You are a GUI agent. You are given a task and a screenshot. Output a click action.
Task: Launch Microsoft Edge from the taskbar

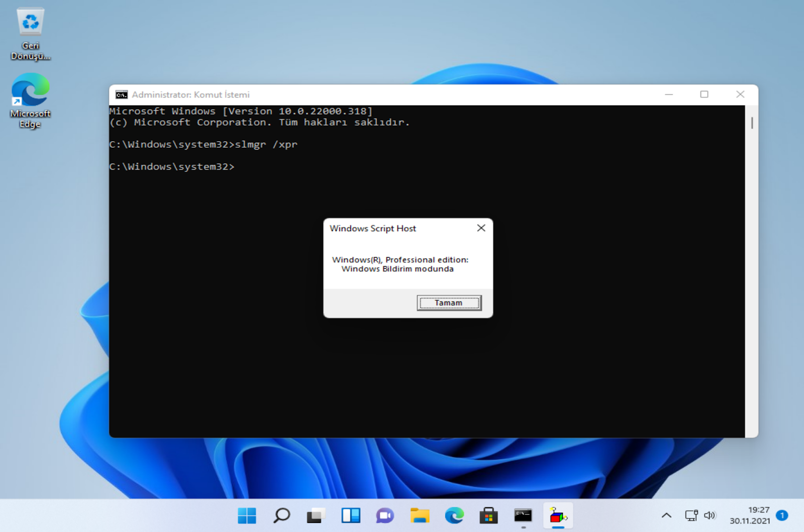point(454,515)
